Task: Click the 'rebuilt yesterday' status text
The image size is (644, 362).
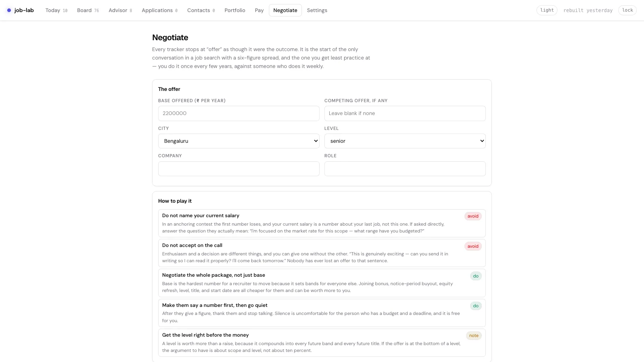Action: pyautogui.click(x=588, y=10)
